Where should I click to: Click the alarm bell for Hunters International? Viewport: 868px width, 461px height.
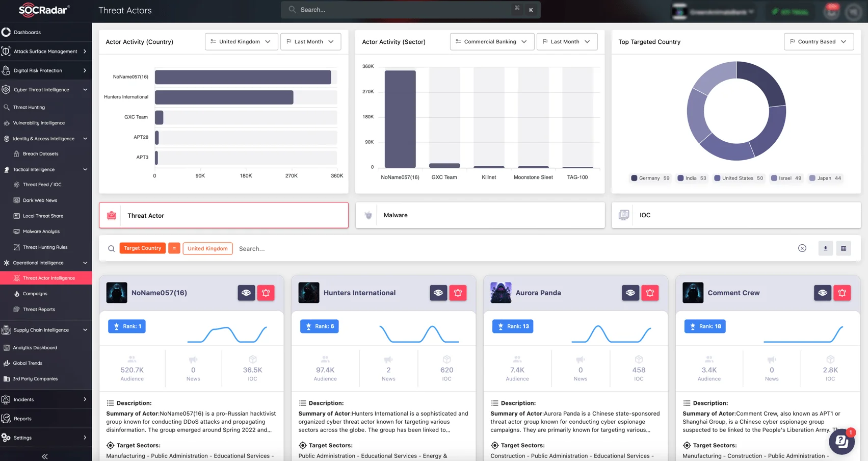(x=458, y=293)
